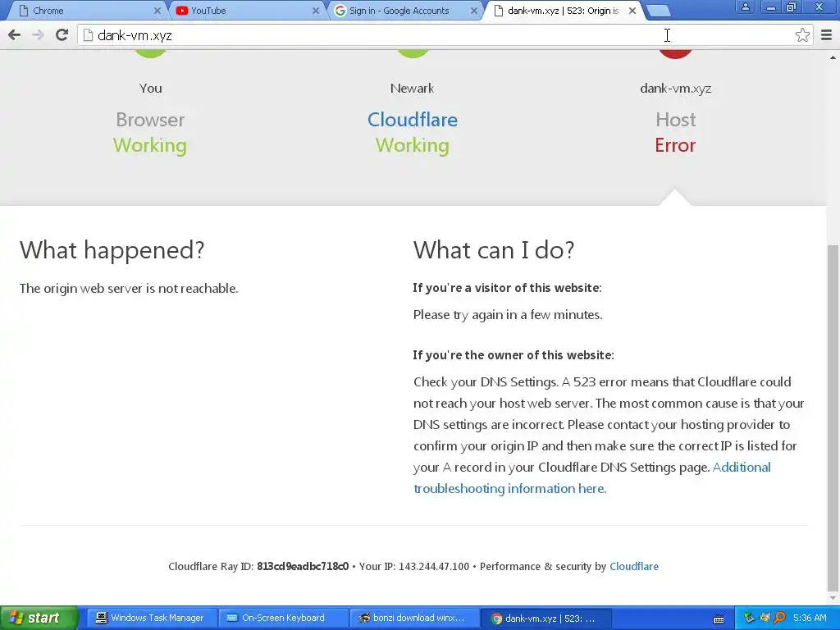Minimize the Chrome window
The image size is (840, 630).
(x=770, y=7)
